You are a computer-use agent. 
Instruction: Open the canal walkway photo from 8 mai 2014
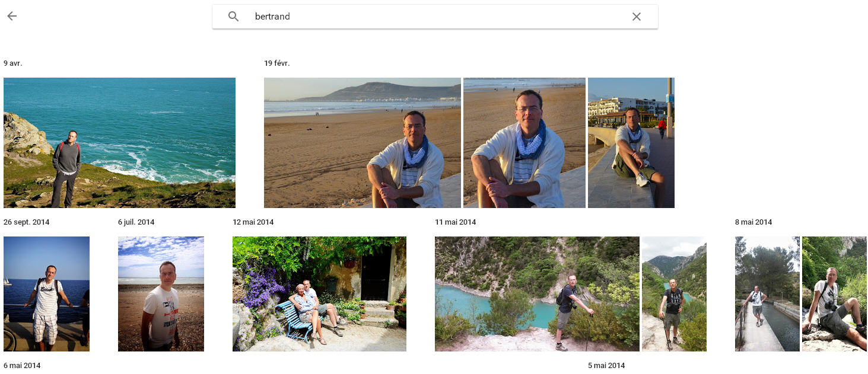pos(767,294)
